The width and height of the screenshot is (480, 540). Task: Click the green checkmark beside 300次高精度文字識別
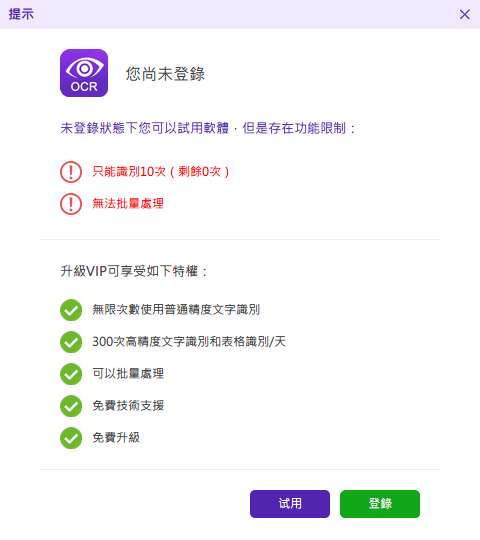click(x=71, y=342)
